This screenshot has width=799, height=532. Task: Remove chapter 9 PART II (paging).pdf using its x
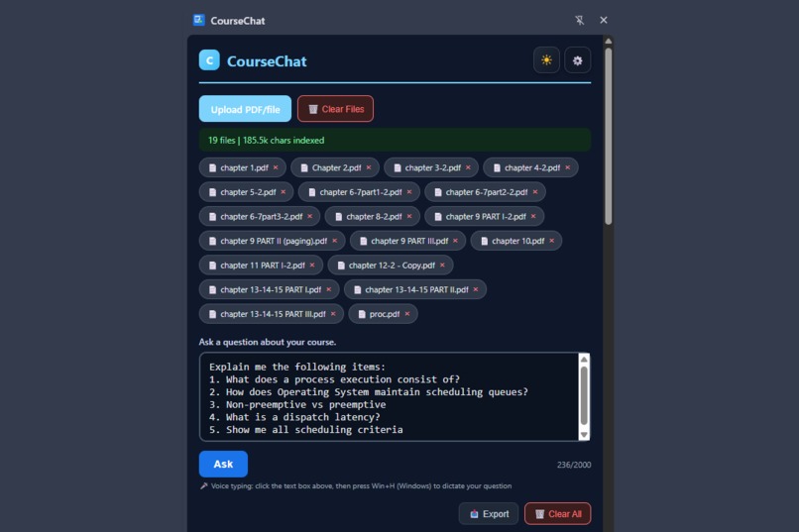pyautogui.click(x=335, y=241)
